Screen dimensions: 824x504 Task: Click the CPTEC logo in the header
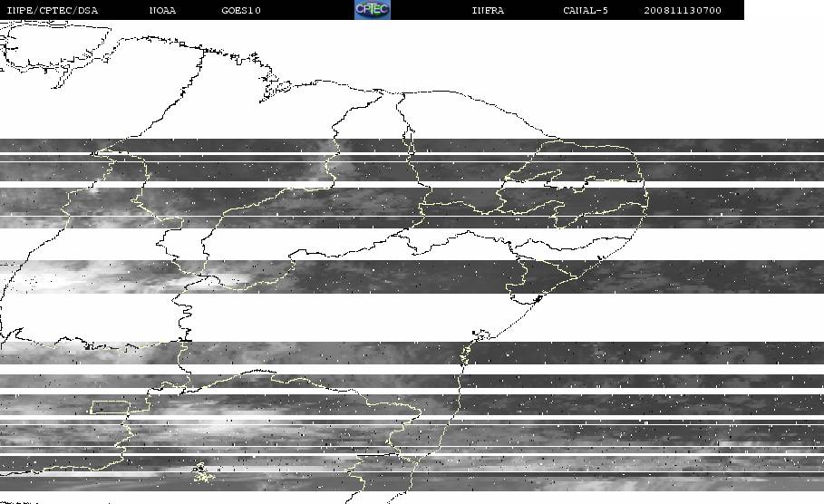coord(373,9)
